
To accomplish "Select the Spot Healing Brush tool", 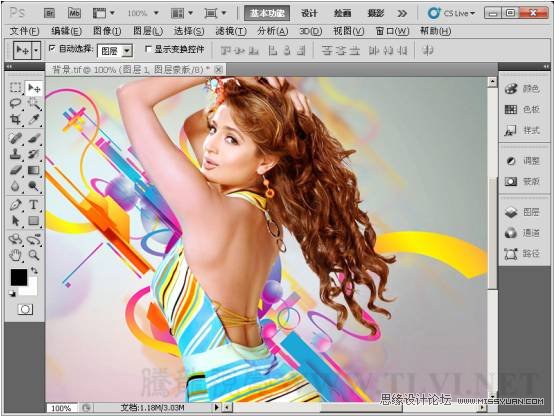I will coord(15,138).
